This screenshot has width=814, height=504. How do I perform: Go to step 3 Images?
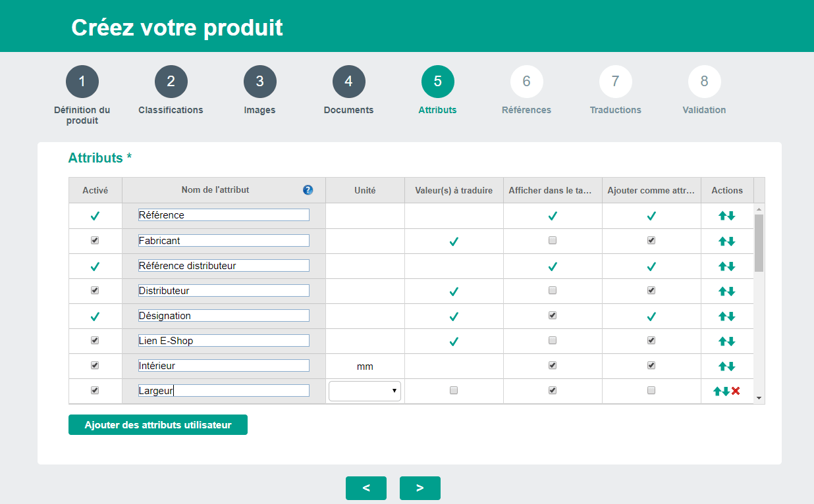[x=259, y=82]
